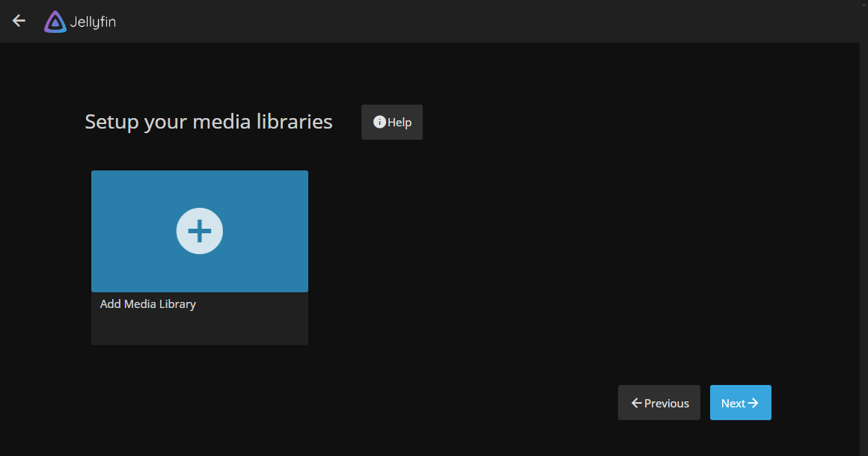
Task: Return to the Previous setup step
Action: click(x=658, y=403)
